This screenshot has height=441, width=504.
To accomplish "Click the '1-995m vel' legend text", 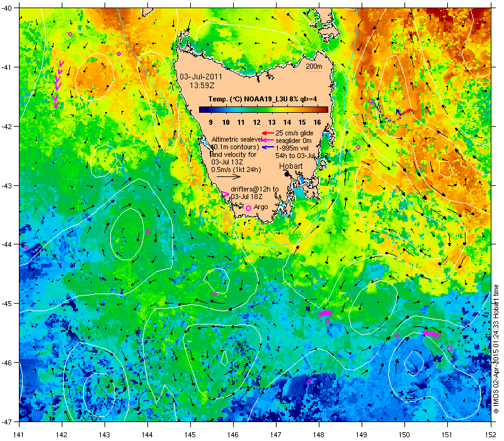I will [x=292, y=148].
